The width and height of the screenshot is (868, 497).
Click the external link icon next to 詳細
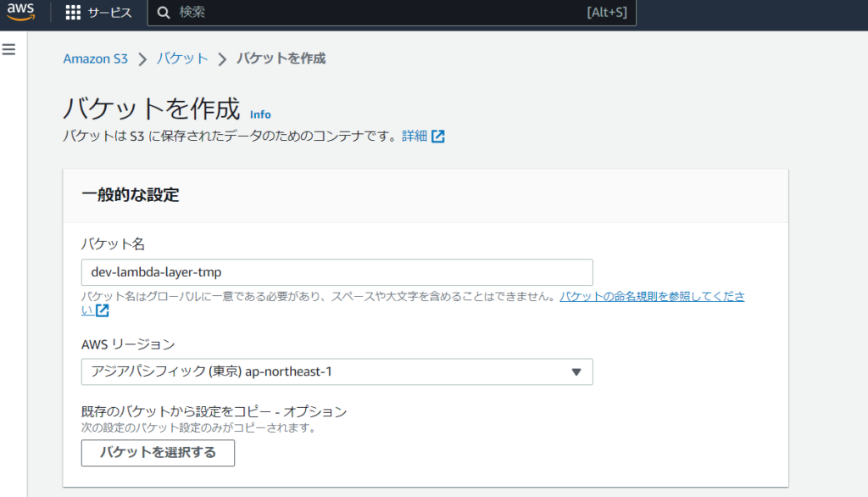437,136
